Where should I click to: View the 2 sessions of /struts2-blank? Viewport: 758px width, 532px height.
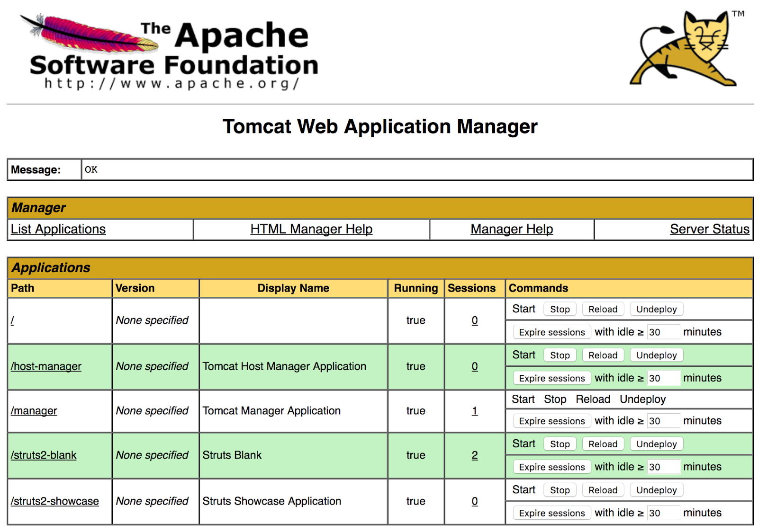coord(475,455)
